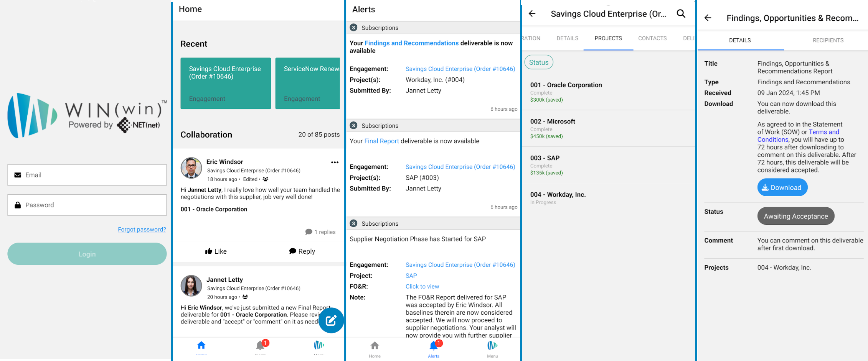
Task: Open the engagement link in the Supplier Negotiation alert
Action: (x=460, y=265)
